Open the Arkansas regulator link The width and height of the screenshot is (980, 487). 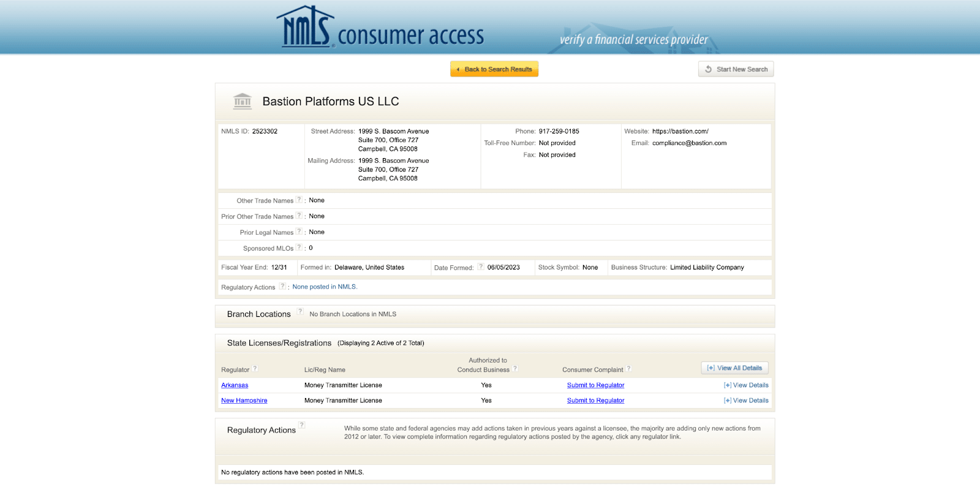tap(235, 385)
